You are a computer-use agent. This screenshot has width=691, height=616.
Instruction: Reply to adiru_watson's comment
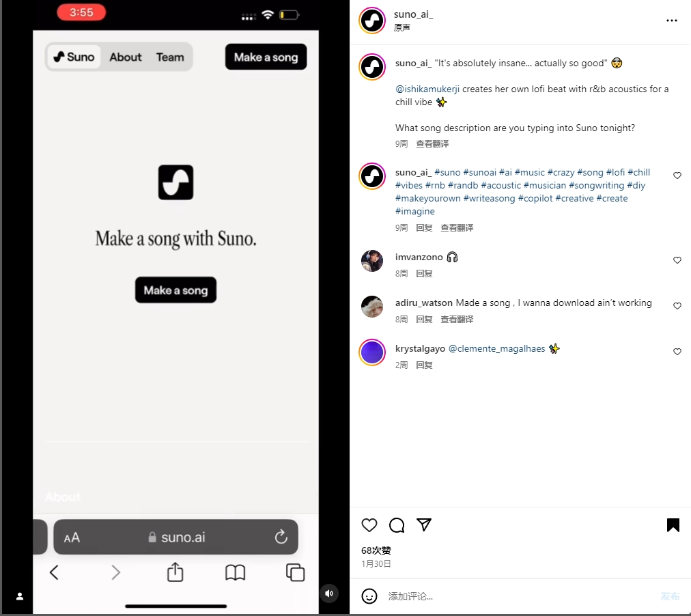[424, 319]
